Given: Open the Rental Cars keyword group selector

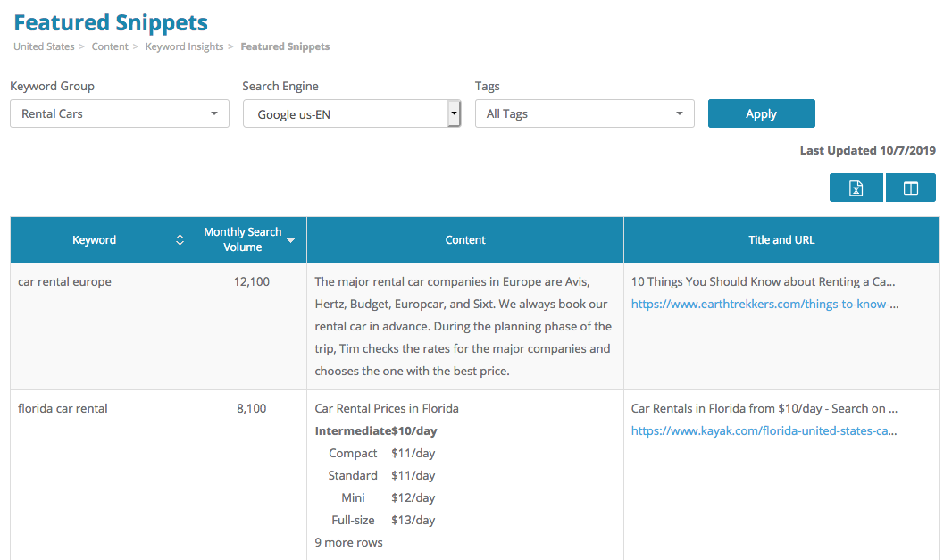Looking at the screenshot, I should point(107,113).
